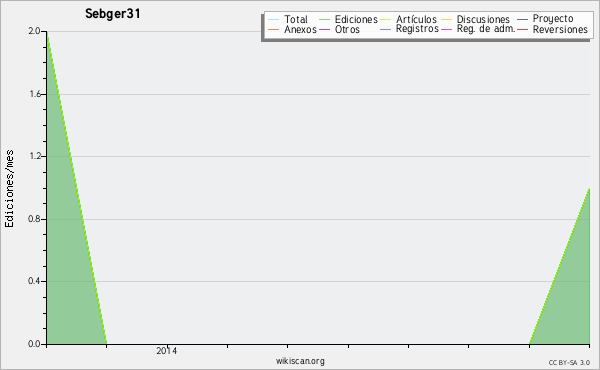Click the Total cyan color line swatch
The width and height of the screenshot is (600, 370).
click(274, 20)
